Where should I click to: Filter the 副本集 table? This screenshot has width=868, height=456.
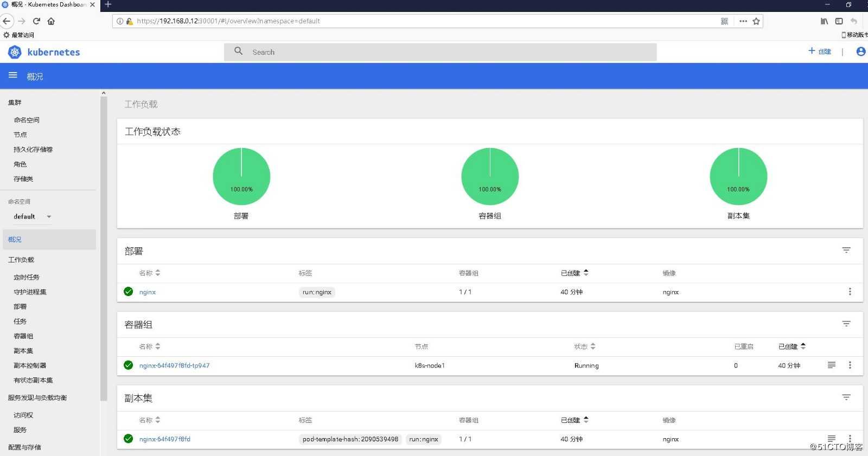click(x=846, y=397)
